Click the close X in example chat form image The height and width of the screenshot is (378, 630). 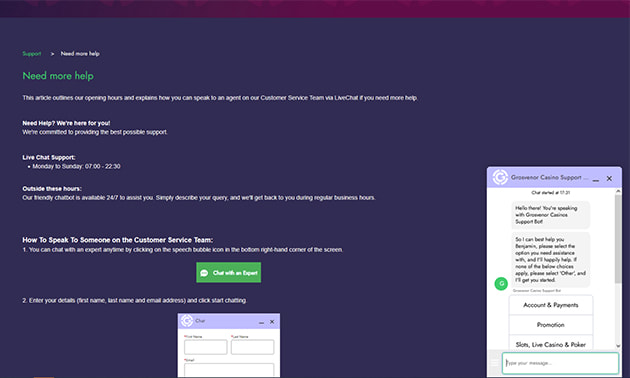pos(272,322)
